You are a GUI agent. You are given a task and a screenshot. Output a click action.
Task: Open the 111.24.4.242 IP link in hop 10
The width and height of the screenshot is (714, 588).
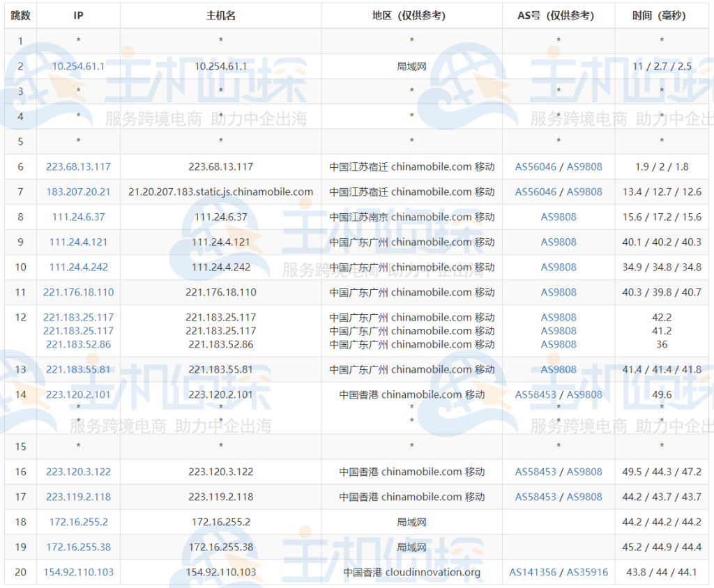(x=78, y=267)
